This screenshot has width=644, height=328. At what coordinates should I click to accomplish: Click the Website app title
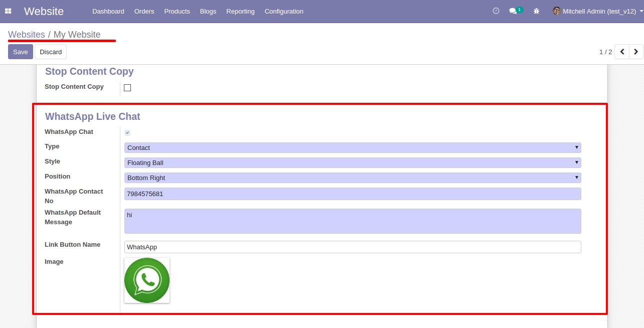tap(44, 11)
